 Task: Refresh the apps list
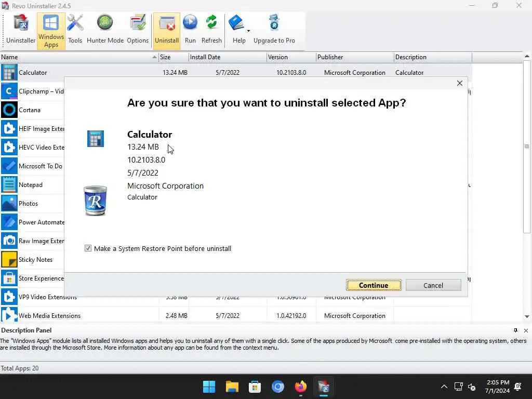(211, 31)
